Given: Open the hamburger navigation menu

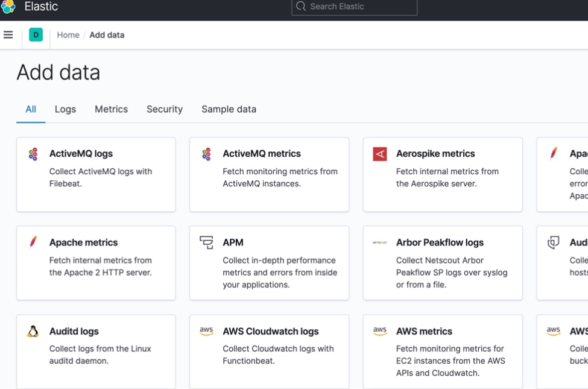Looking at the screenshot, I should (8, 35).
